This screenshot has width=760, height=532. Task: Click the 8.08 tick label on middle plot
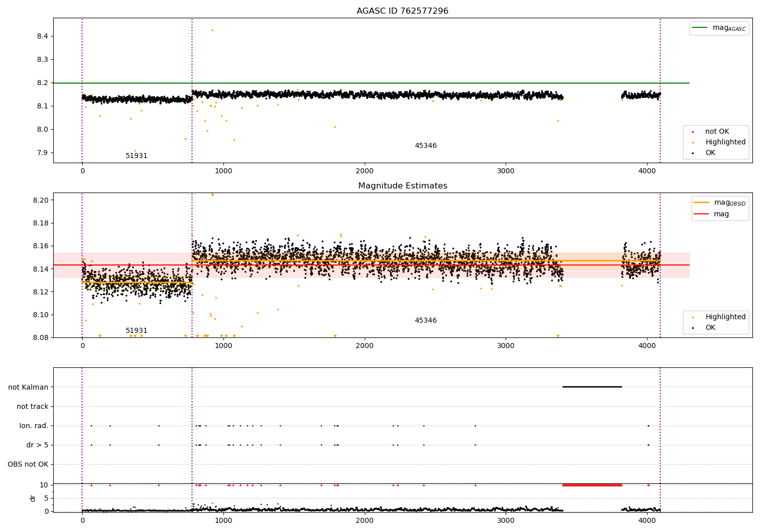click(x=40, y=337)
